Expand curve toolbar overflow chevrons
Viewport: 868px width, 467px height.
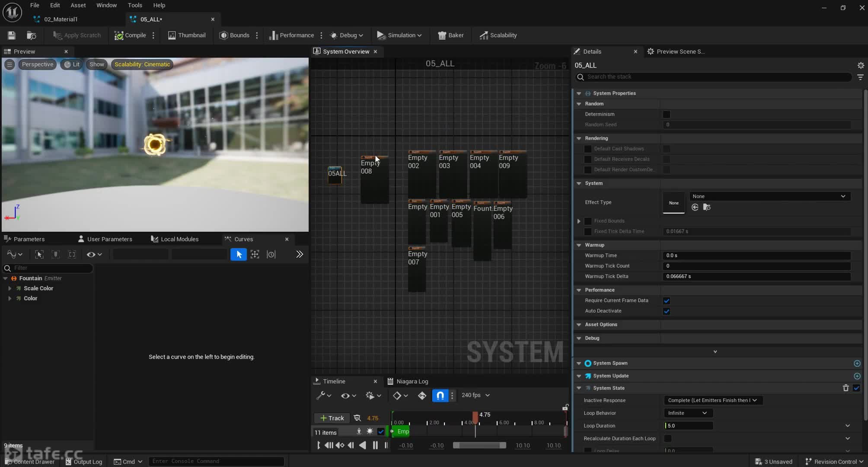coord(300,254)
